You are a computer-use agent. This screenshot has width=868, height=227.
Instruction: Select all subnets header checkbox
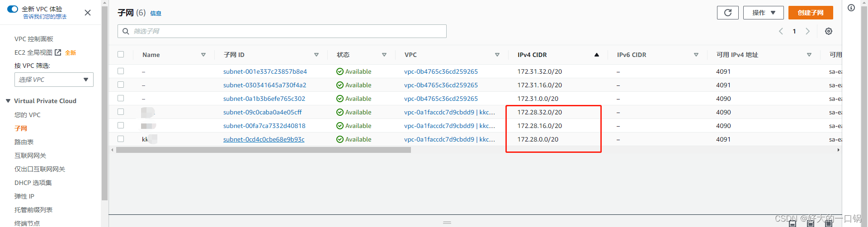coord(121,54)
